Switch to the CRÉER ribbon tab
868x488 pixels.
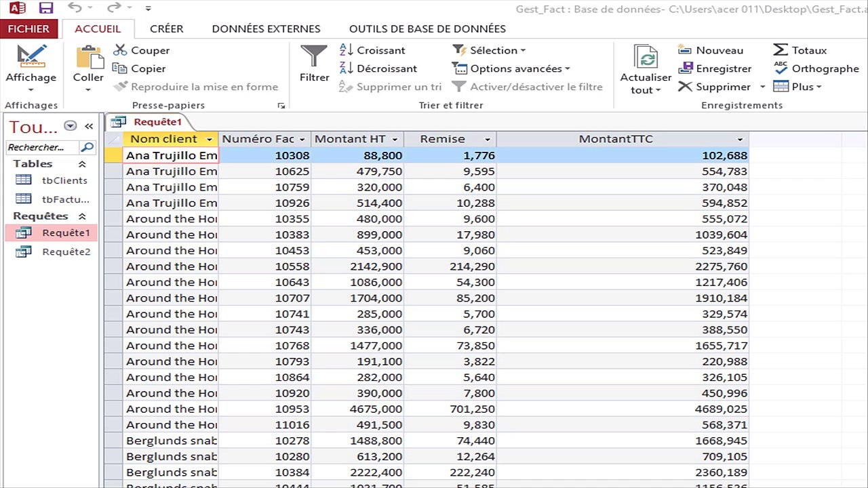click(x=166, y=28)
